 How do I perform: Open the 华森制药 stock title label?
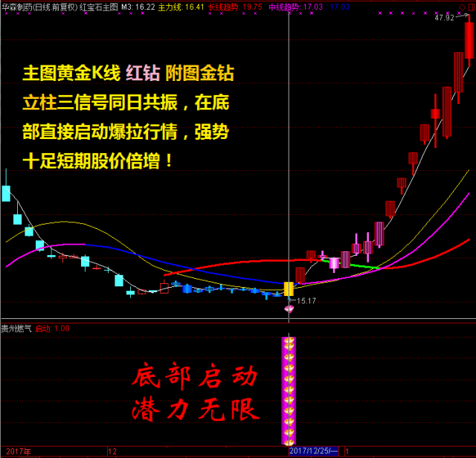(21, 7)
